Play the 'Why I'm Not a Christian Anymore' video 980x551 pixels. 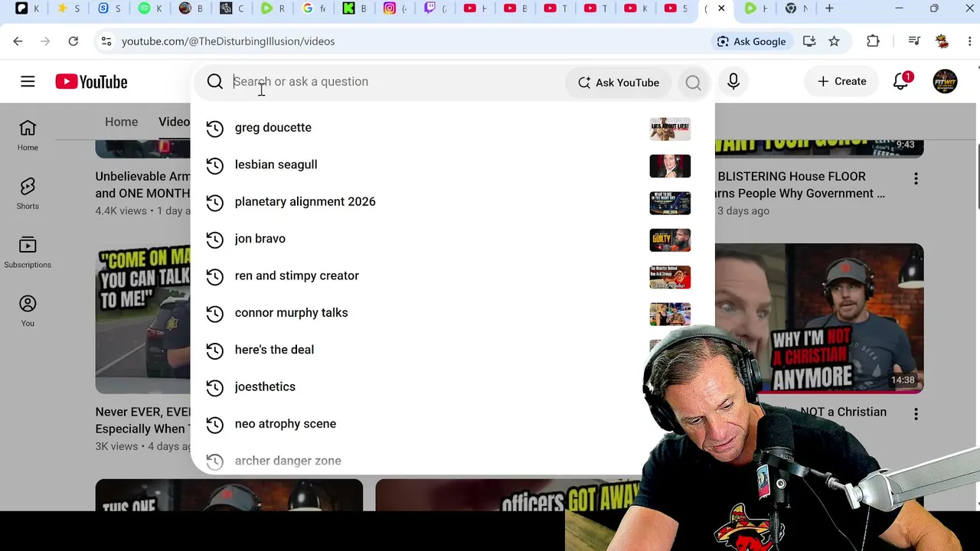pyautogui.click(x=819, y=318)
